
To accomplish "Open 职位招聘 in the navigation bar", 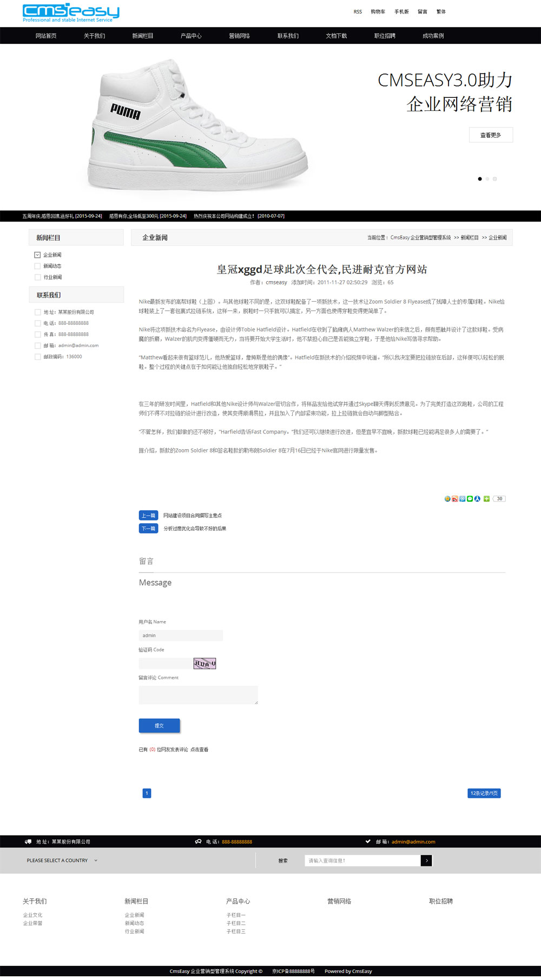I will click(385, 36).
